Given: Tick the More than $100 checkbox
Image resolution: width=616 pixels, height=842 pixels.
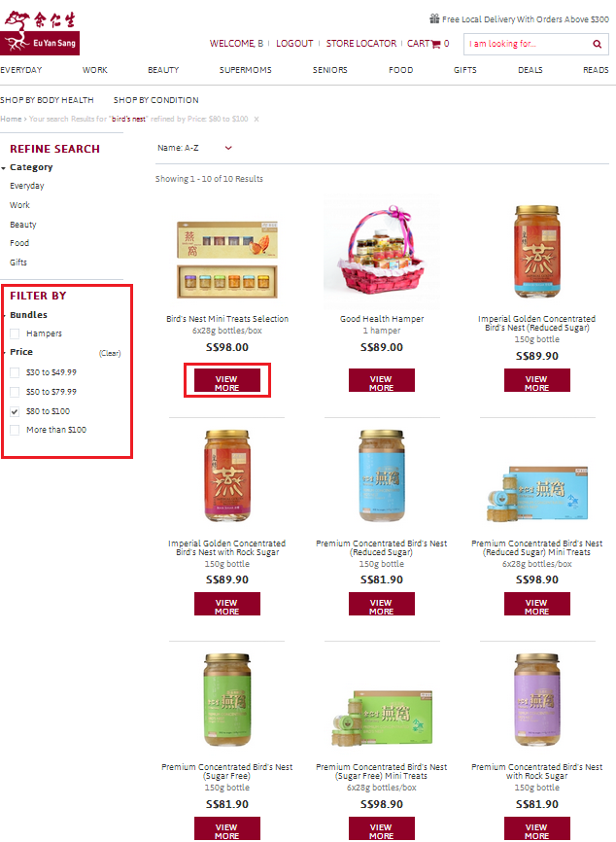Looking at the screenshot, I should pos(15,430).
